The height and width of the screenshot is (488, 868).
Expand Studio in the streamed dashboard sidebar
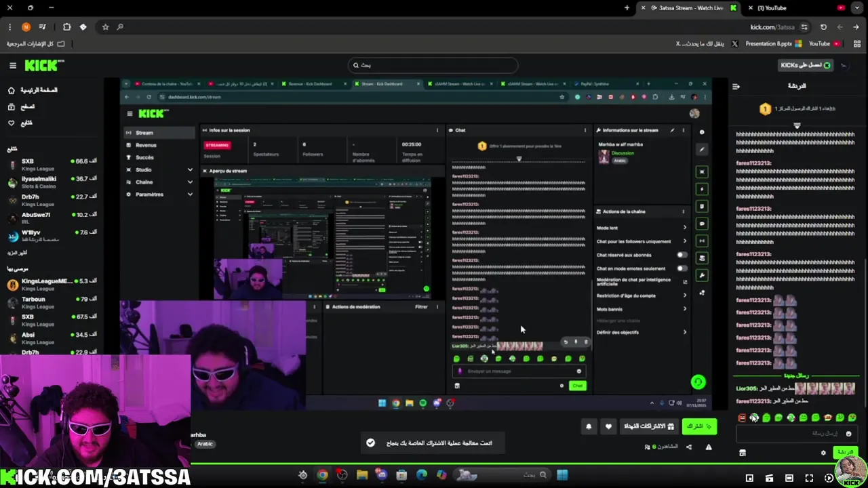point(190,169)
